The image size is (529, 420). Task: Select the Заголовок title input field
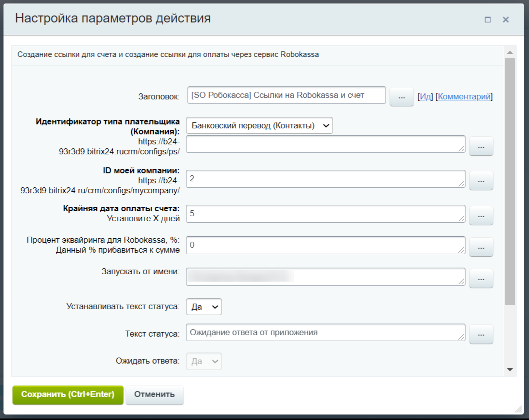tap(286, 95)
